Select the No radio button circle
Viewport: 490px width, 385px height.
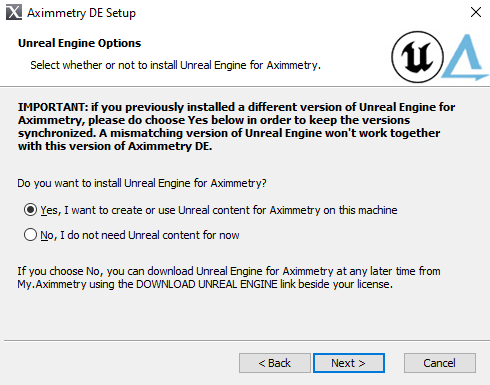tap(30, 235)
